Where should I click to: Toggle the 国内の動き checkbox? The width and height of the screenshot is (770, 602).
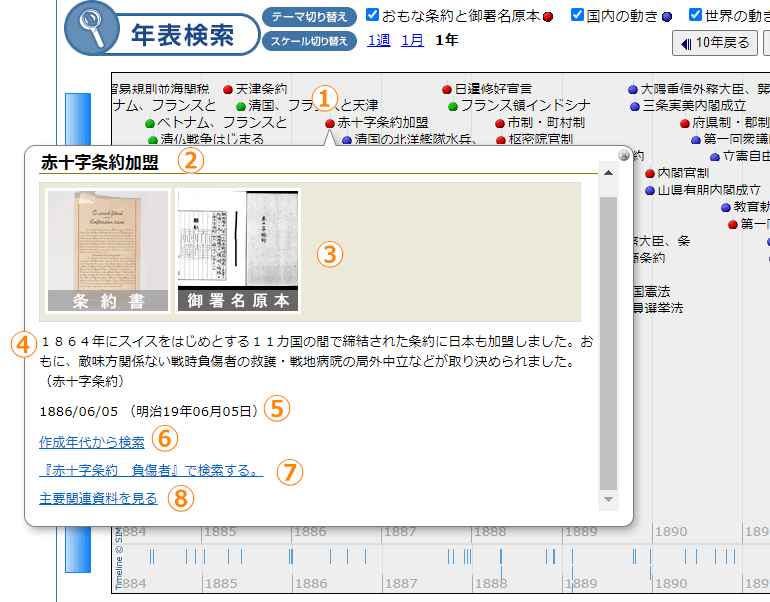[577, 15]
